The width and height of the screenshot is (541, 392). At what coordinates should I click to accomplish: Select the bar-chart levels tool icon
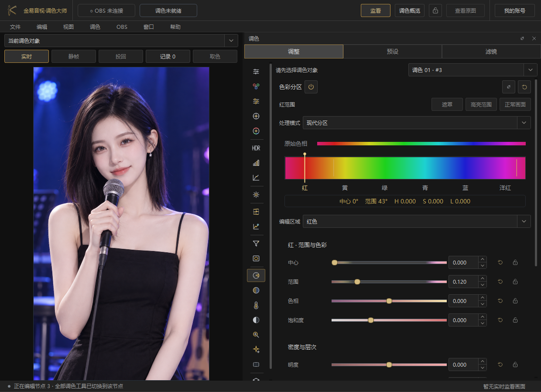256,163
